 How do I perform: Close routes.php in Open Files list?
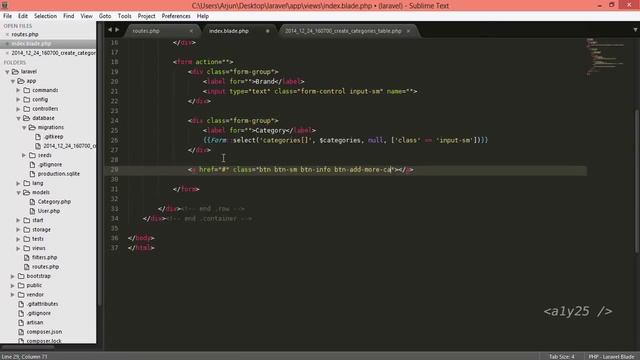click(x=7, y=34)
